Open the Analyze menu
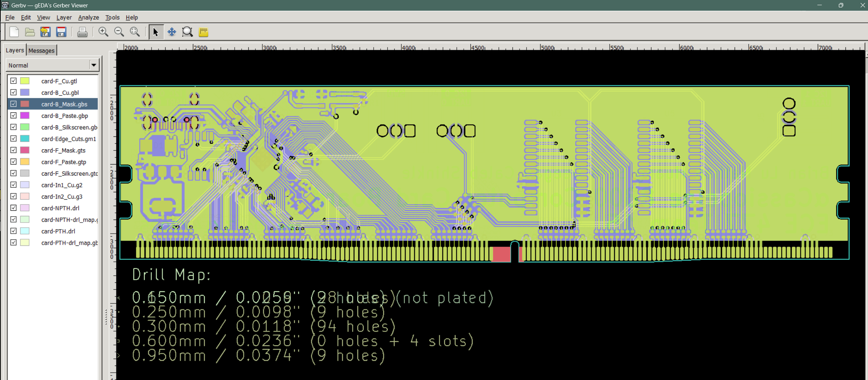868x380 pixels. [88, 17]
